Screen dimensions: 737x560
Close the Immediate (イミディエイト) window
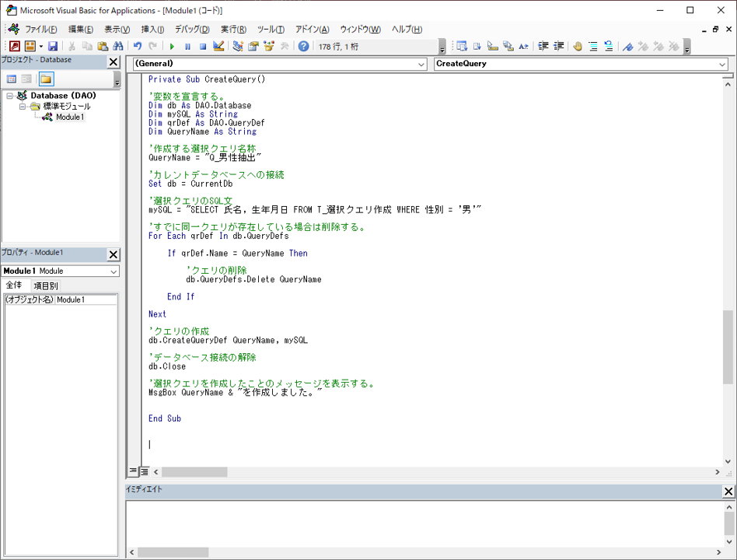728,491
